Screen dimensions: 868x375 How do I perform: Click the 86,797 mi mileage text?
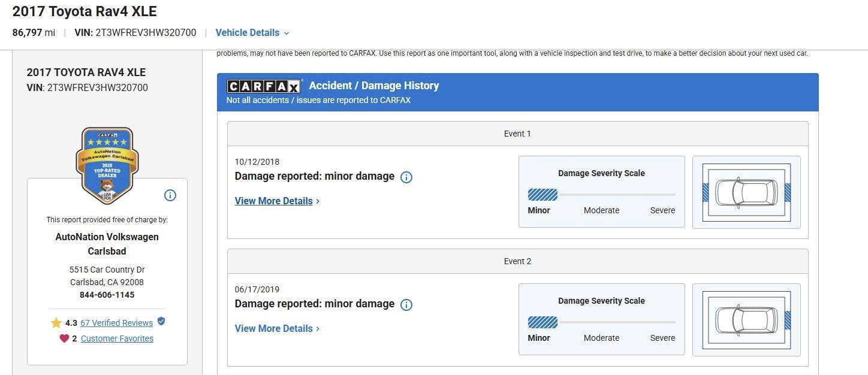coord(34,33)
